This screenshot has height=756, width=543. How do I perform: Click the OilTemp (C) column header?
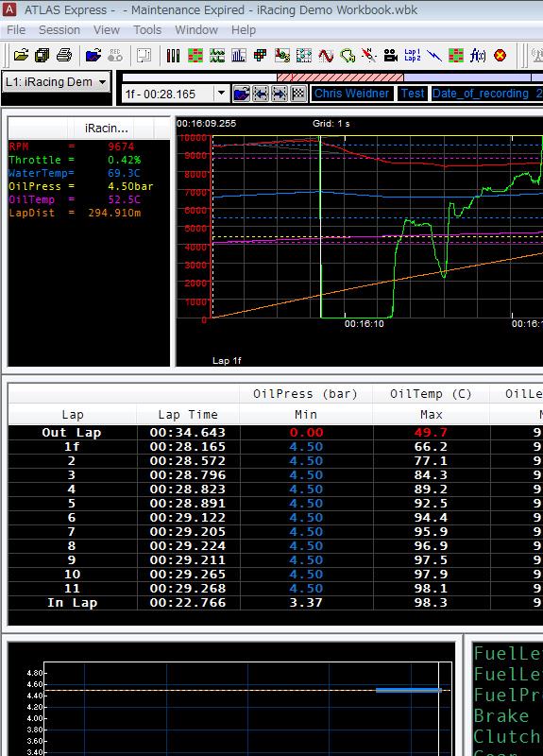click(431, 394)
